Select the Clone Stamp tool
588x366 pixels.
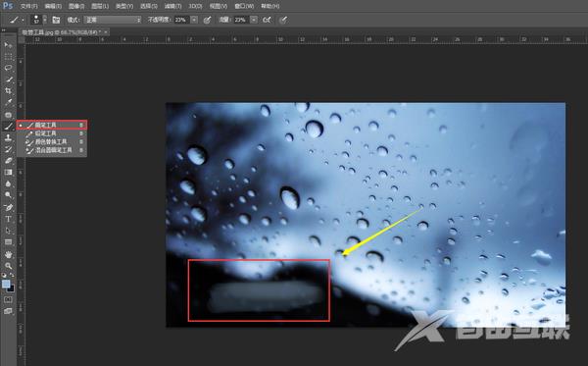[x=8, y=137]
